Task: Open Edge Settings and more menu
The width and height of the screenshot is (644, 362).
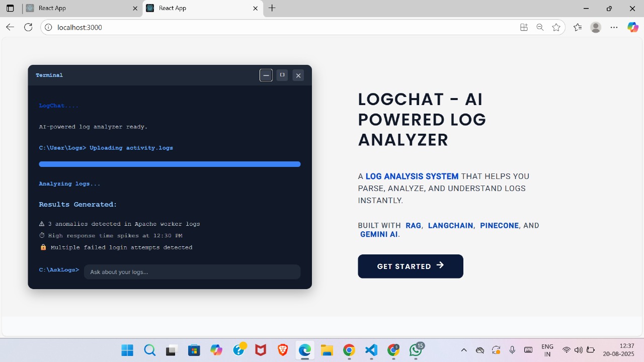Action: coord(614,27)
